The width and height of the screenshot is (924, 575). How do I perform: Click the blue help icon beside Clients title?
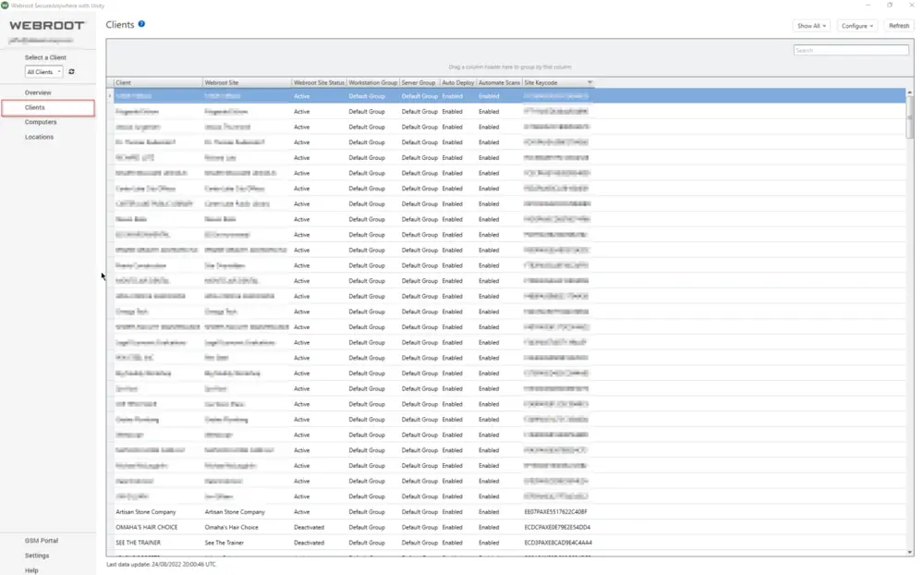point(141,24)
